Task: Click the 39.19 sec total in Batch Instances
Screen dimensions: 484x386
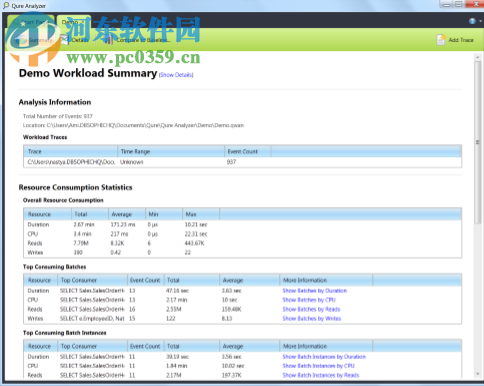Action: click(177, 357)
